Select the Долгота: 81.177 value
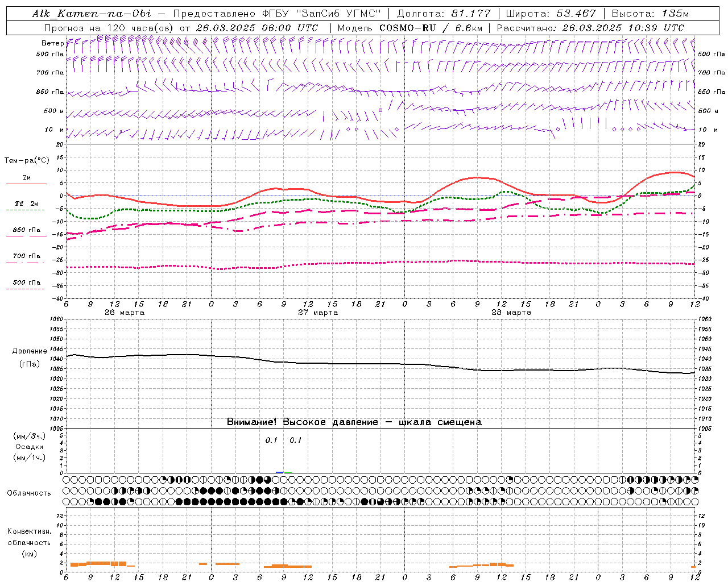Viewport: 728px width, 582px height. tap(444, 14)
